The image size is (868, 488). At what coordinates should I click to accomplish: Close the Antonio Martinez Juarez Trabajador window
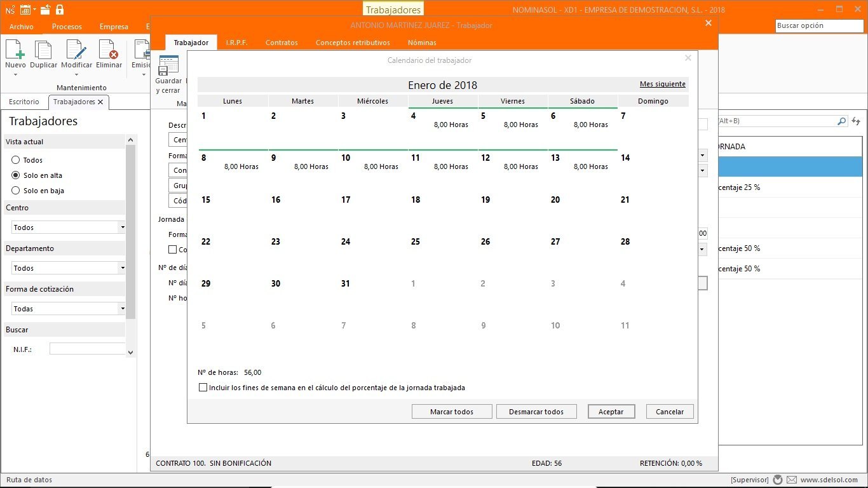pyautogui.click(x=709, y=23)
